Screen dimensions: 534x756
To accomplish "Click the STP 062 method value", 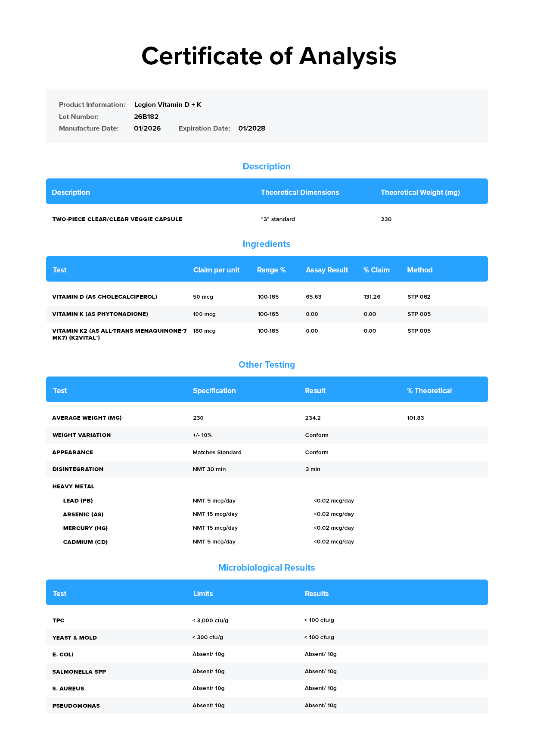I will click(419, 297).
